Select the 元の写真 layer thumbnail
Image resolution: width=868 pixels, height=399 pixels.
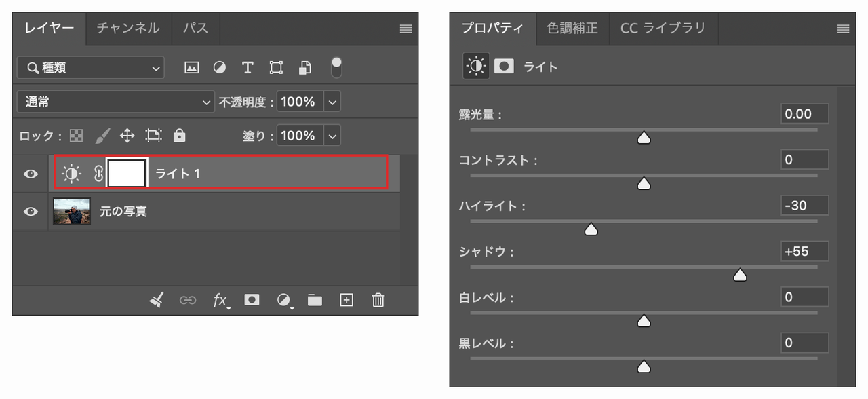72,212
